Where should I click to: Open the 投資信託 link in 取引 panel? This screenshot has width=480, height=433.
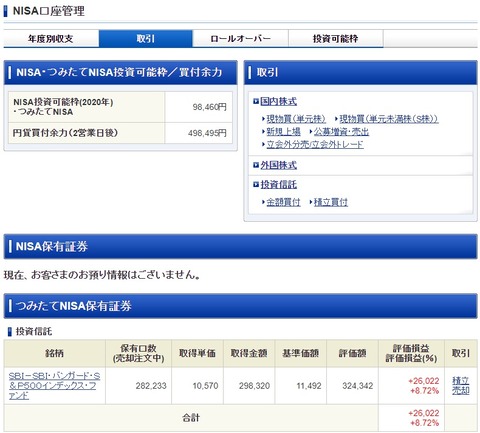click(x=278, y=184)
